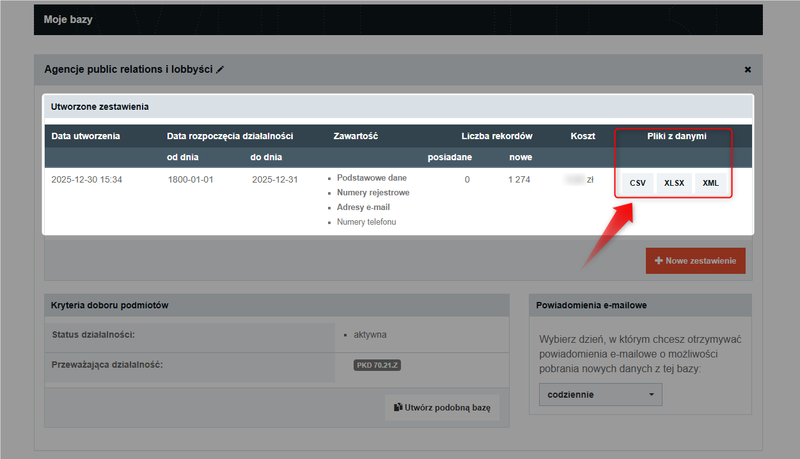Viewport: 800px width, 459px height.
Task: Click the Koszt column header
Action: tap(582, 136)
